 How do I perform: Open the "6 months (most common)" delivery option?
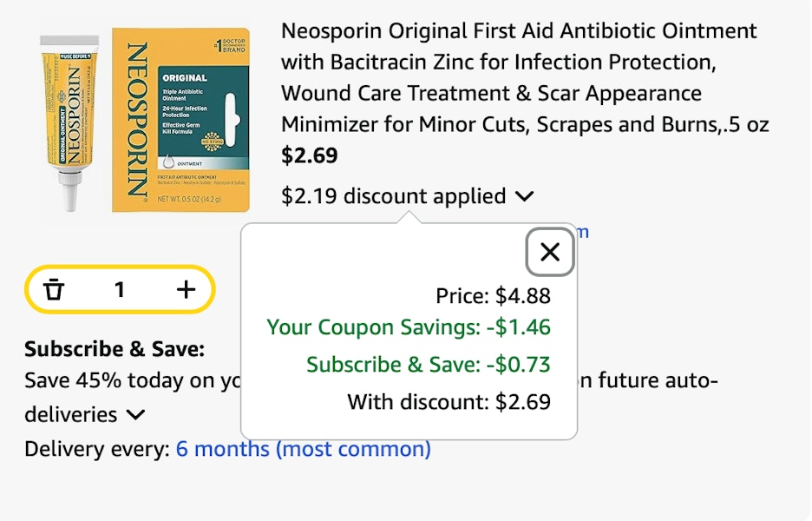pyautogui.click(x=304, y=449)
